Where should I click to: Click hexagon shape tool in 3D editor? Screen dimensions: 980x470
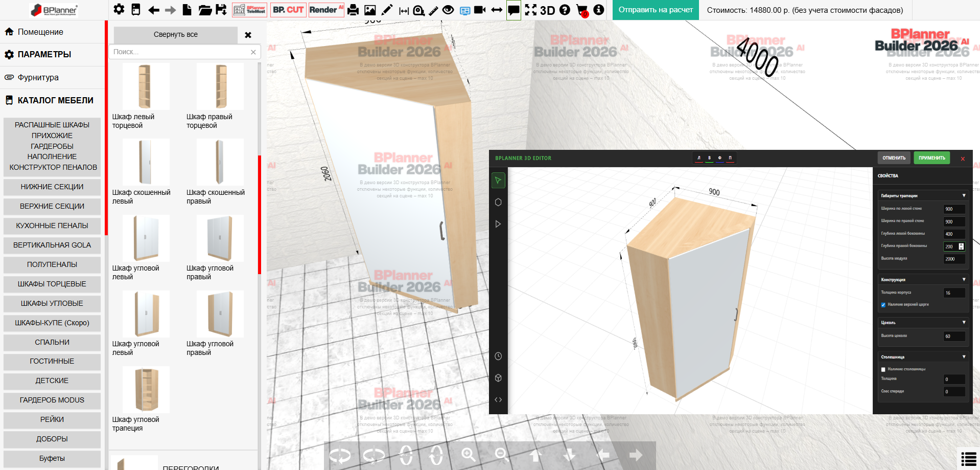coord(498,202)
